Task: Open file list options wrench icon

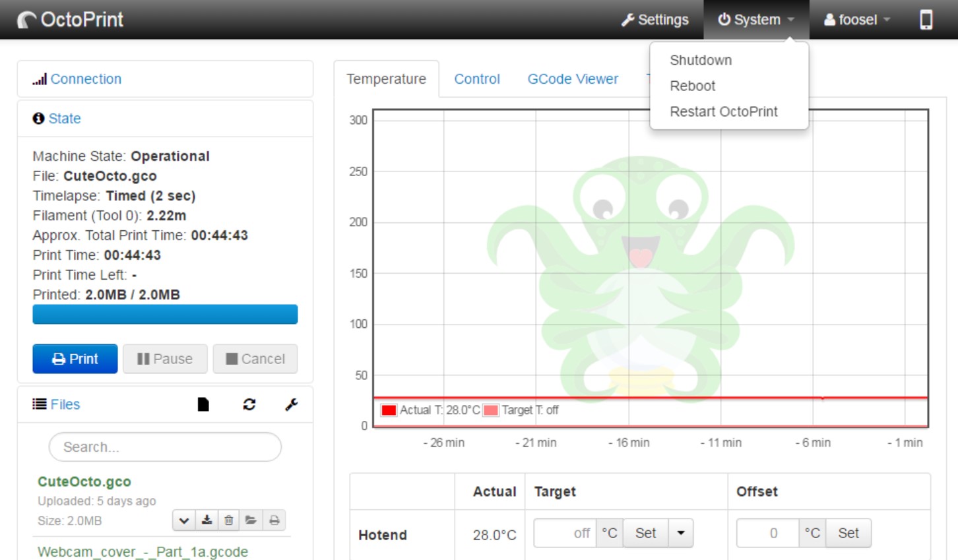Action: click(x=292, y=404)
